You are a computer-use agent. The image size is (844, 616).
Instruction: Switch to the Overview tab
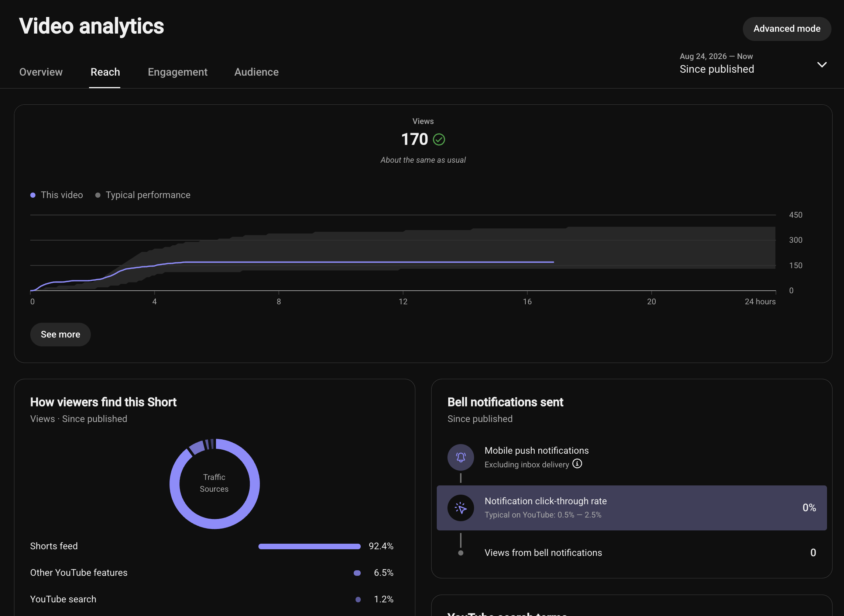click(x=41, y=72)
